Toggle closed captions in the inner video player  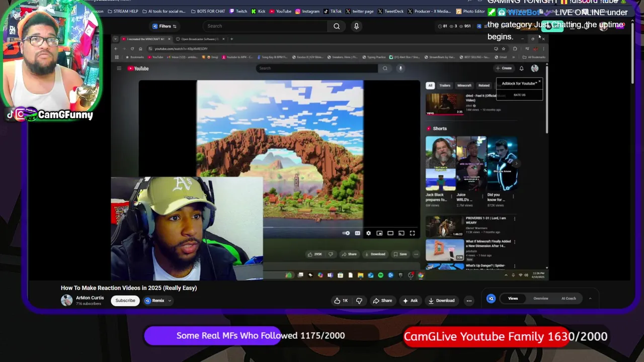[x=357, y=233]
